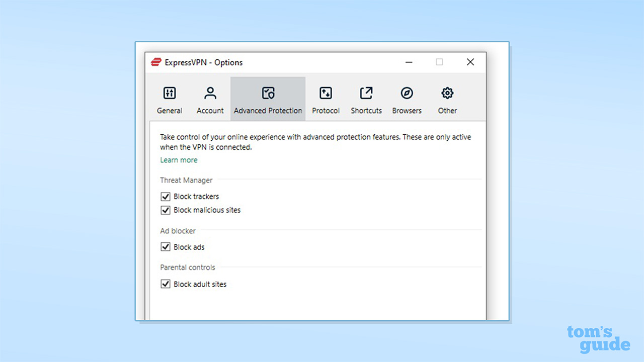Click the 'ExpressVPN - Options' window title
The width and height of the screenshot is (644, 362).
(204, 62)
